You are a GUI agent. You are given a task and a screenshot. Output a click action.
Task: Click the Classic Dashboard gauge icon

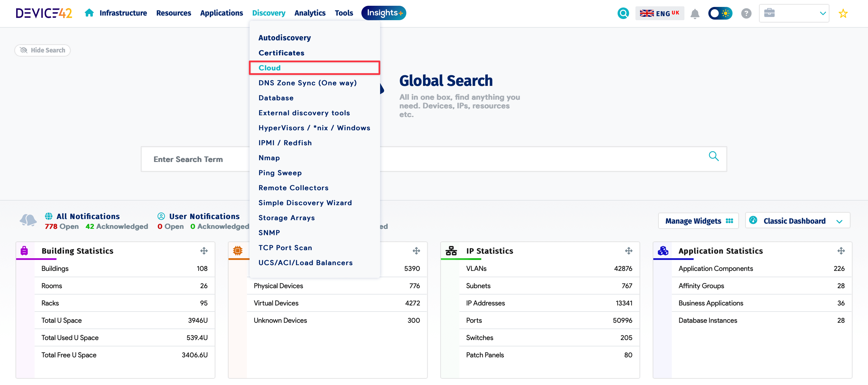[753, 220]
